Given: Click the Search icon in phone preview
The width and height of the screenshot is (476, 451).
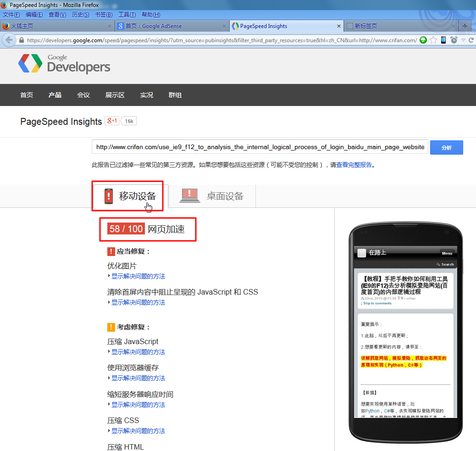Looking at the screenshot, I should pos(438,264).
